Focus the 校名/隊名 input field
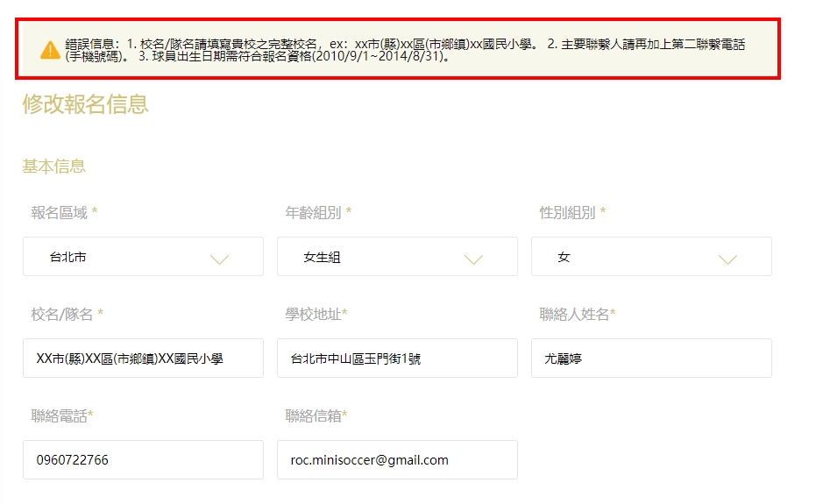This screenshot has width=837, height=504. pyautogui.click(x=143, y=358)
